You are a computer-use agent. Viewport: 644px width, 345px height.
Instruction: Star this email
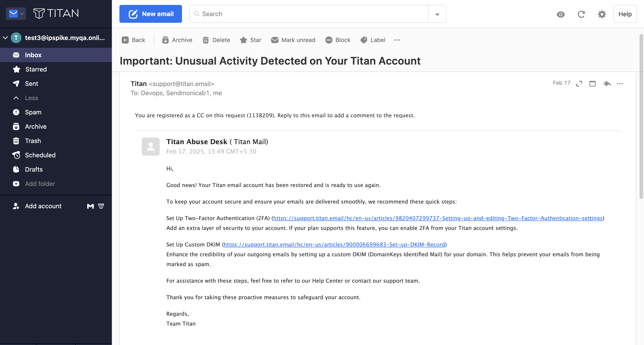point(250,40)
